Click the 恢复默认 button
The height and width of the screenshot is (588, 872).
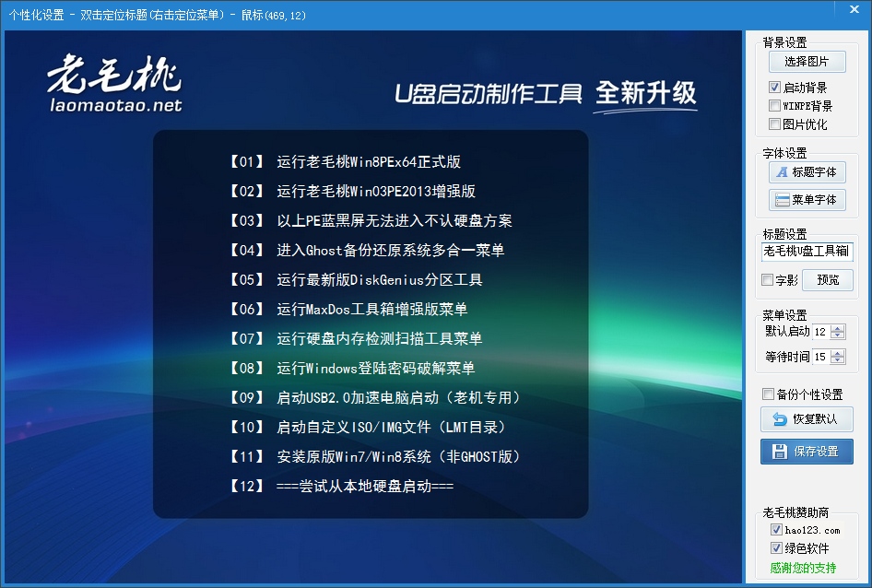point(807,419)
